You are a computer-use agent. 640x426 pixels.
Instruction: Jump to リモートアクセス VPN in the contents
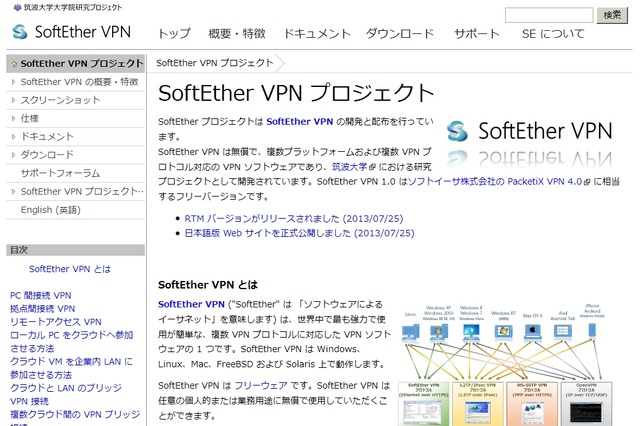coord(56,322)
